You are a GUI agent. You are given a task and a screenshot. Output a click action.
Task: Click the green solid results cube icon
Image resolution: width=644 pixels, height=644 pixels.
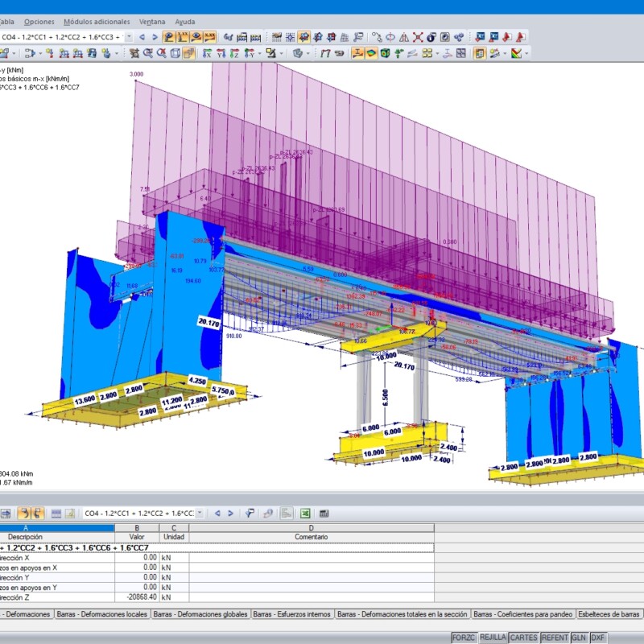pos(385,53)
